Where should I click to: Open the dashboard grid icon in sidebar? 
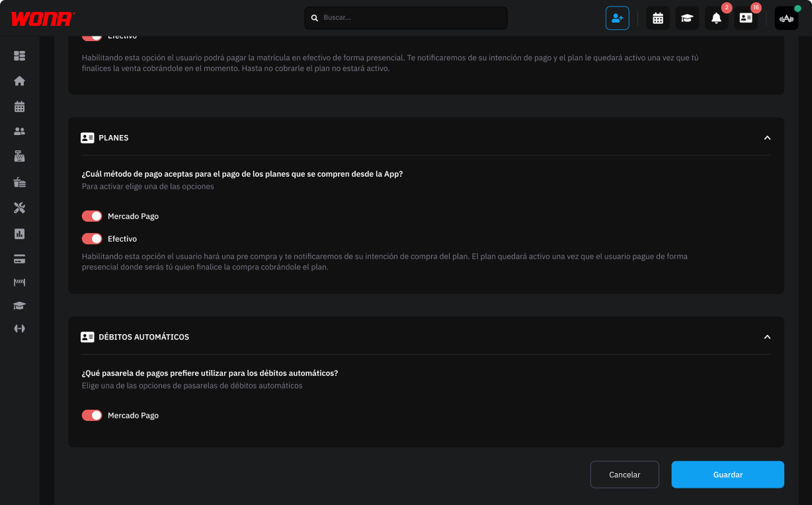19,56
